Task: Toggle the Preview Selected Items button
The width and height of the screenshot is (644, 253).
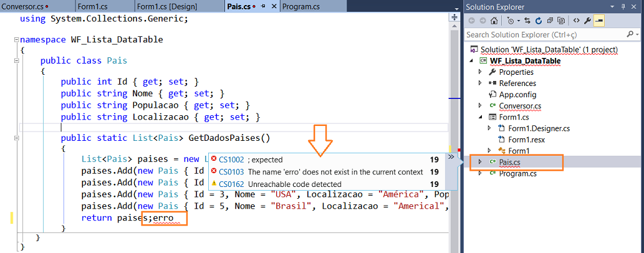Action: 599,20
